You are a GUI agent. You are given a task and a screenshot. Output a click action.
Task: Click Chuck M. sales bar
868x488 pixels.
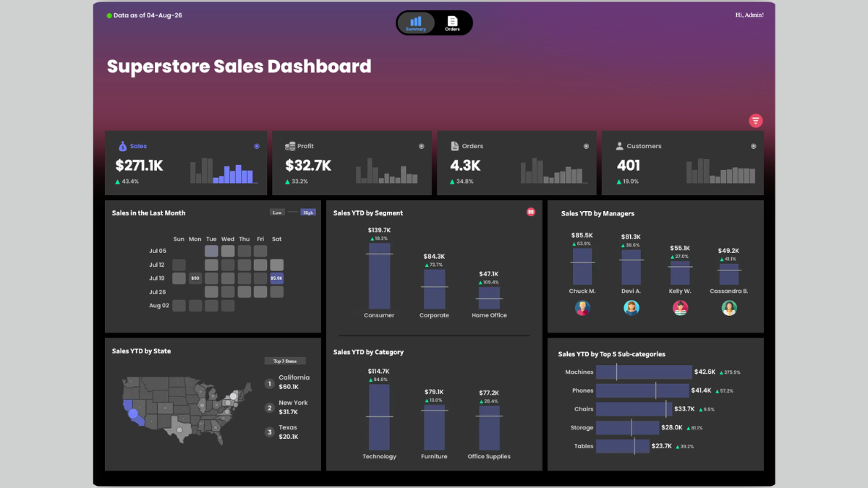[582, 267]
